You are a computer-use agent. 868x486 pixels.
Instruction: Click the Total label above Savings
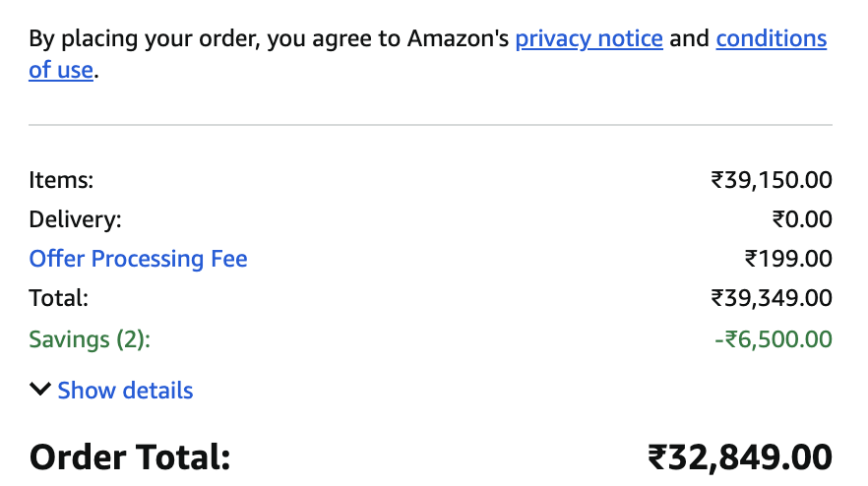(x=59, y=298)
